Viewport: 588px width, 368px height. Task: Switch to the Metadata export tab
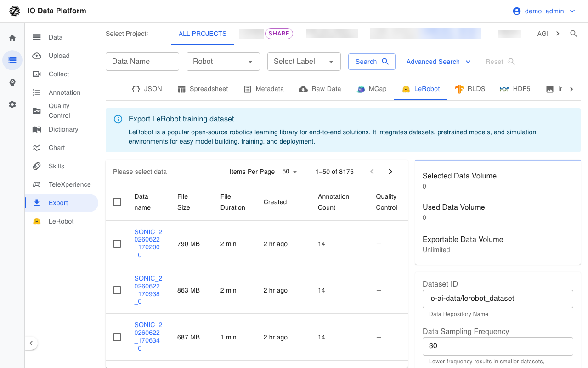[264, 89]
